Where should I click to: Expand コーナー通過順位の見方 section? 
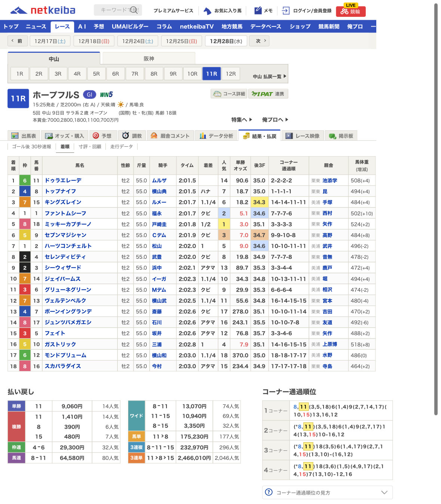tap(327, 492)
